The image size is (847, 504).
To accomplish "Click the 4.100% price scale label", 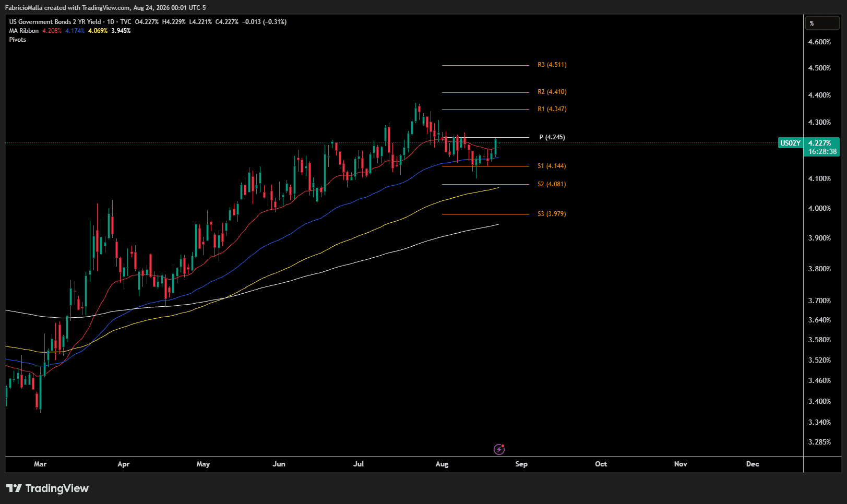I will tap(819, 178).
